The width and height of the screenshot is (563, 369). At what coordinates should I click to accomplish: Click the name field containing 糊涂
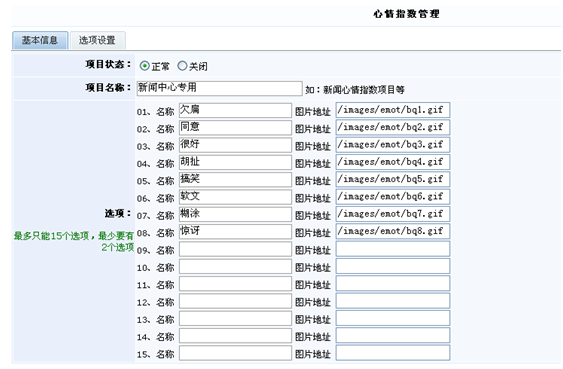235,214
